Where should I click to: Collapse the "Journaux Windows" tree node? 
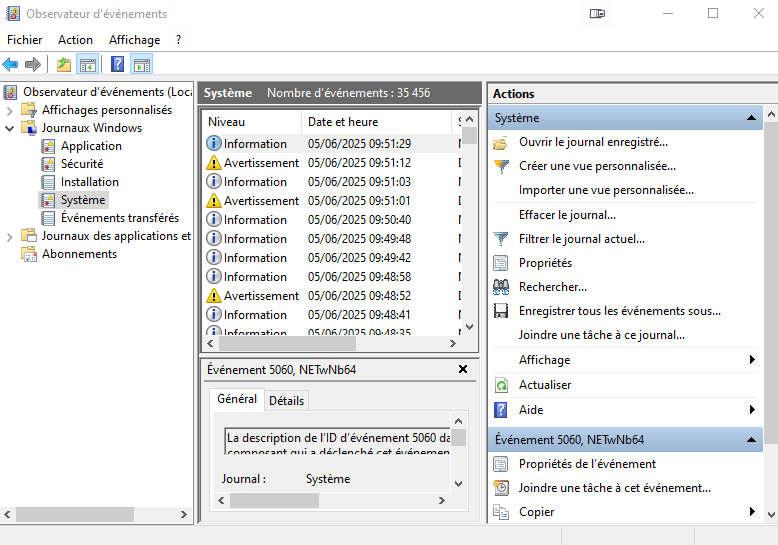[x=10, y=128]
